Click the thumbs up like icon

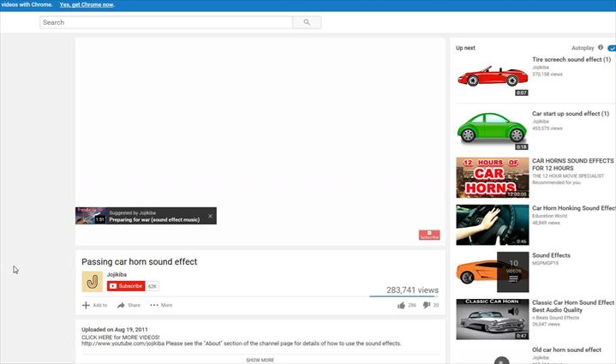pyautogui.click(x=401, y=305)
